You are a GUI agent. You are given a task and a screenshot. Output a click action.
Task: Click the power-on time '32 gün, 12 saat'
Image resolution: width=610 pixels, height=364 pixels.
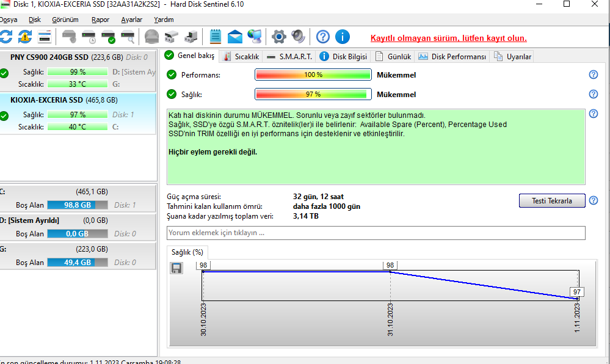[x=318, y=197]
